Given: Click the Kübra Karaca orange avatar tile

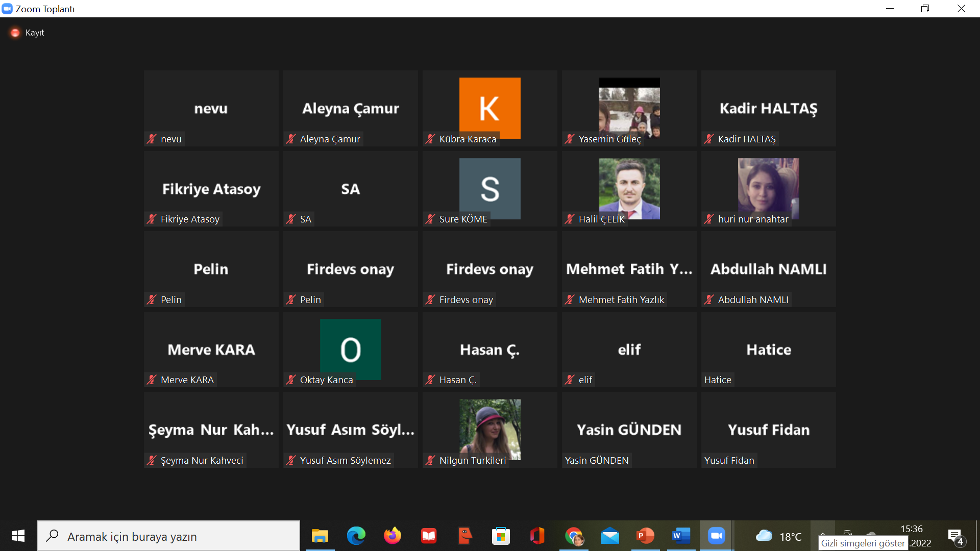Looking at the screenshot, I should point(489,107).
